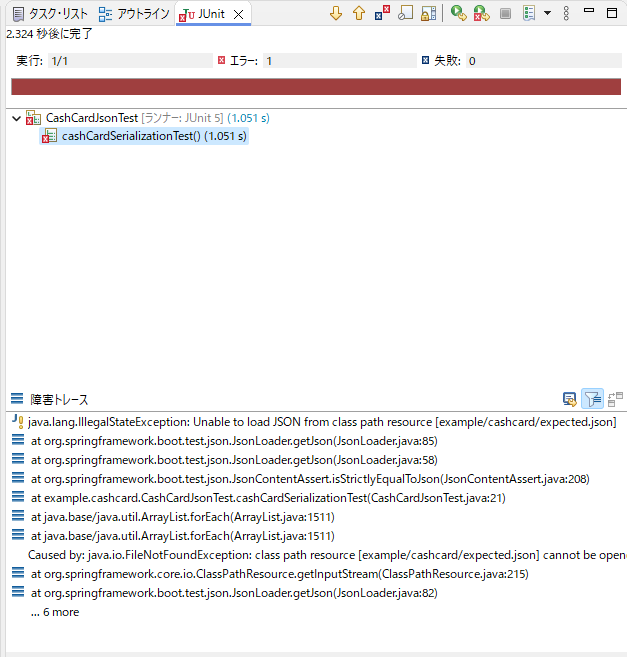627x657 pixels.
Task: Select the IllegalStateException trace line
Action: [x=322, y=422]
